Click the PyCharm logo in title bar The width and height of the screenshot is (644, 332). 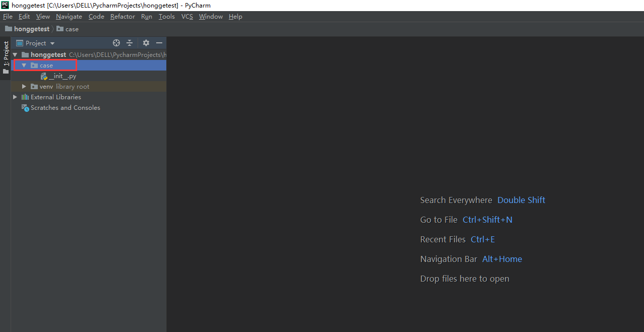pyautogui.click(x=5, y=5)
